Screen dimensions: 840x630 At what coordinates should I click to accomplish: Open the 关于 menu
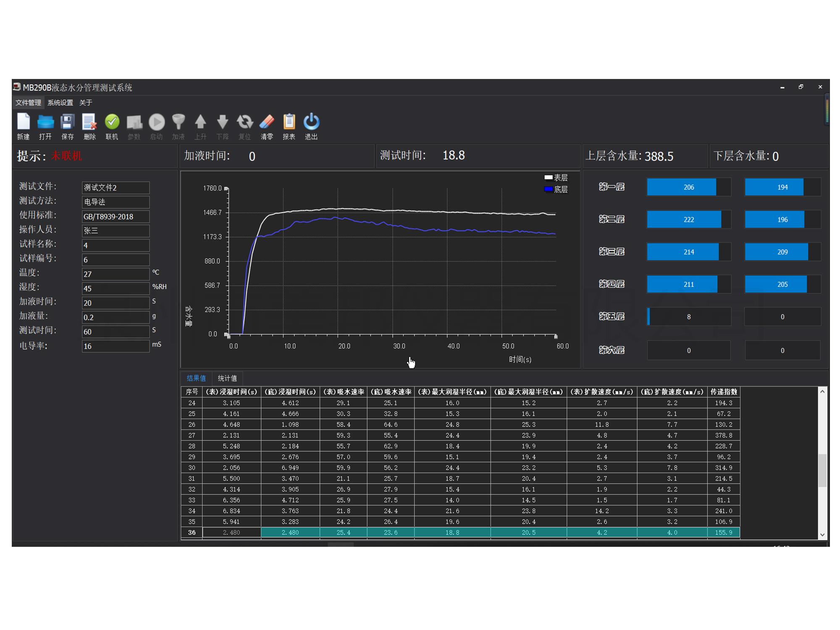[86, 102]
